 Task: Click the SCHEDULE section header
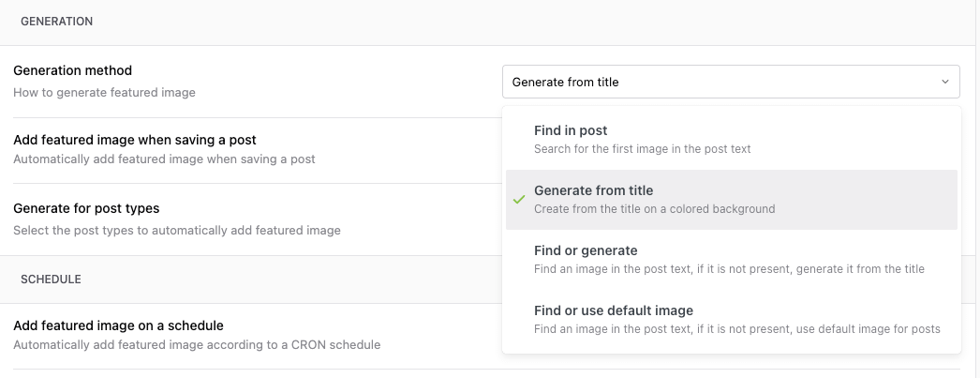(x=51, y=280)
